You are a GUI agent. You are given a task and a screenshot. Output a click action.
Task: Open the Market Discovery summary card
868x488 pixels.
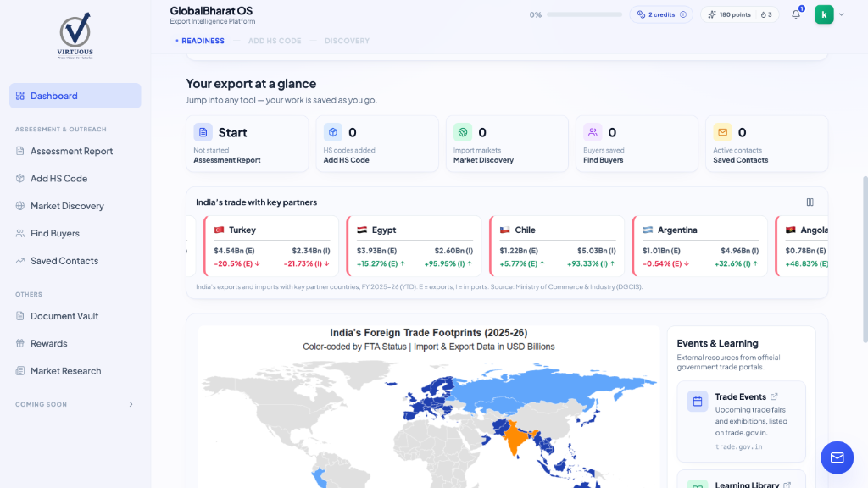507,144
